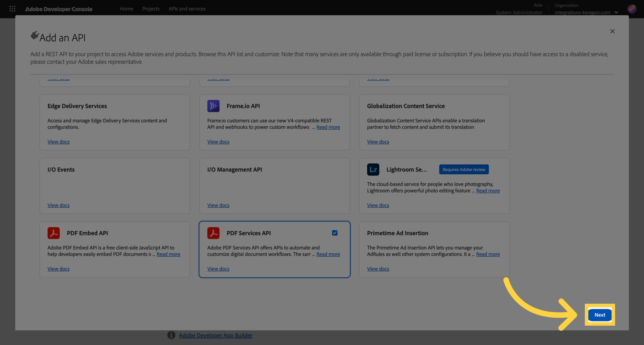644x345 pixels.
Task: Click the PDF Embed API Acrobat icon
Action: pyautogui.click(x=53, y=233)
